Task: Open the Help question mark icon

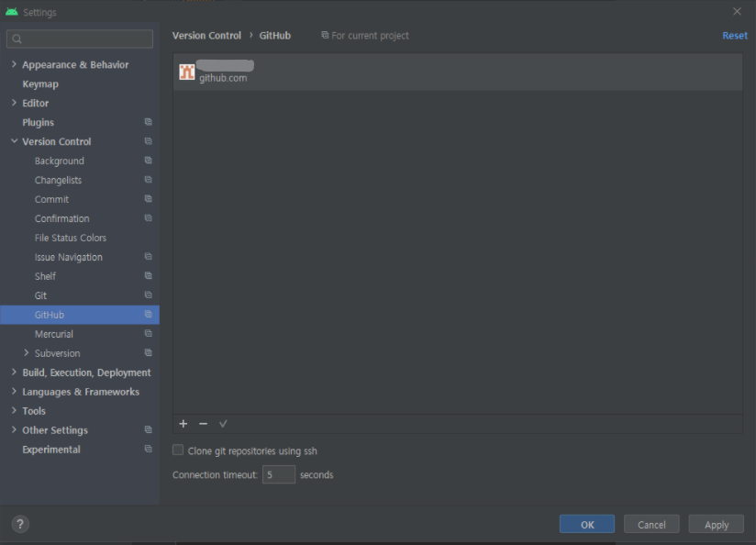Action: pos(19,523)
